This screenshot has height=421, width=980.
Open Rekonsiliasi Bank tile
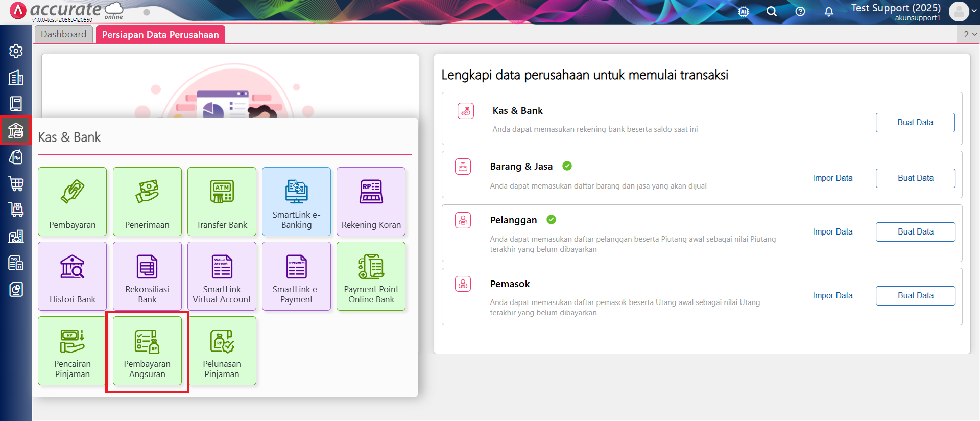(x=147, y=276)
